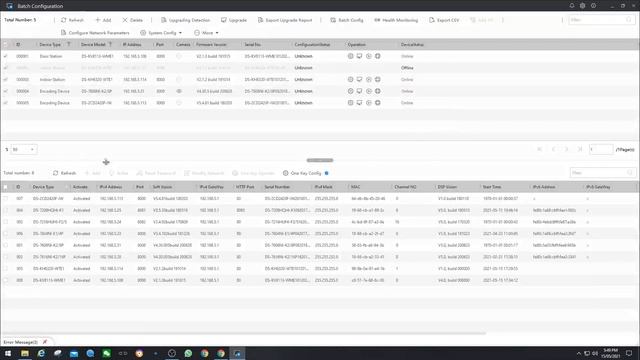This screenshot has height=360, width=640.
Task: Click the page number input field
Action: point(601,149)
